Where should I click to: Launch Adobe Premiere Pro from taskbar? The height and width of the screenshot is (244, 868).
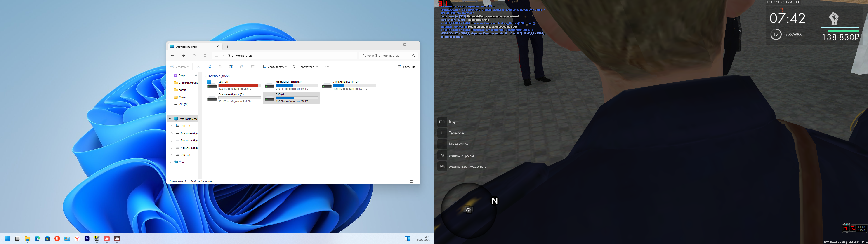[x=87, y=239]
